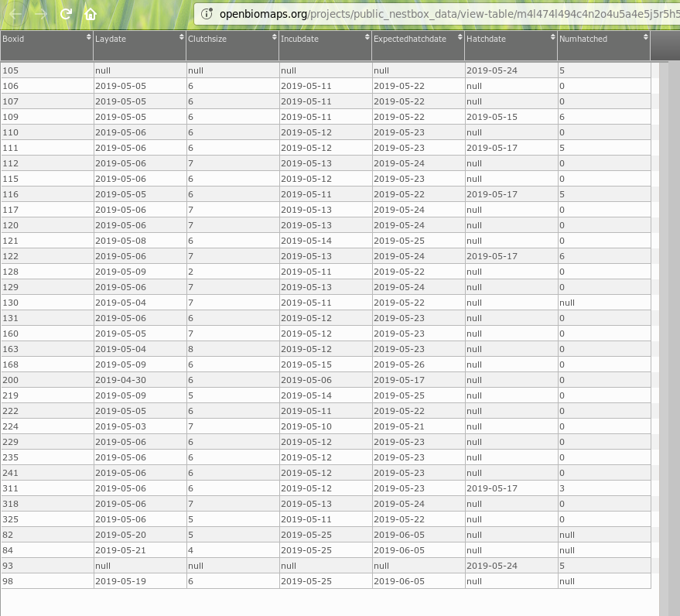Viewport: 680px width, 616px height.
Task: Sort by Incubdate column arrows
Action: [x=367, y=37]
